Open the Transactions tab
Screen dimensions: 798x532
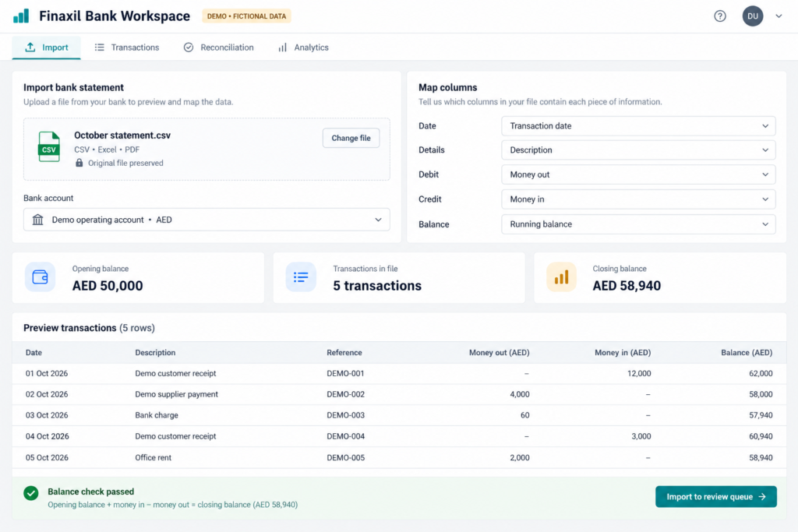(x=127, y=48)
